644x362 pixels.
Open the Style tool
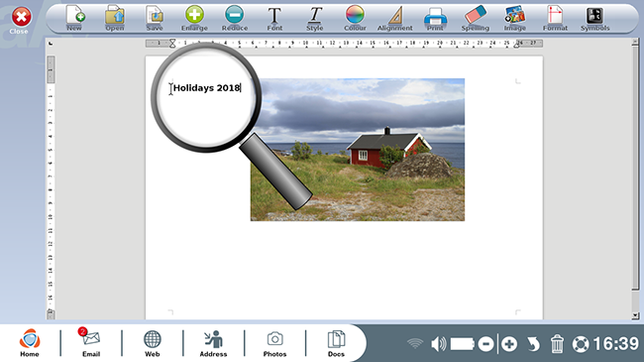click(315, 19)
